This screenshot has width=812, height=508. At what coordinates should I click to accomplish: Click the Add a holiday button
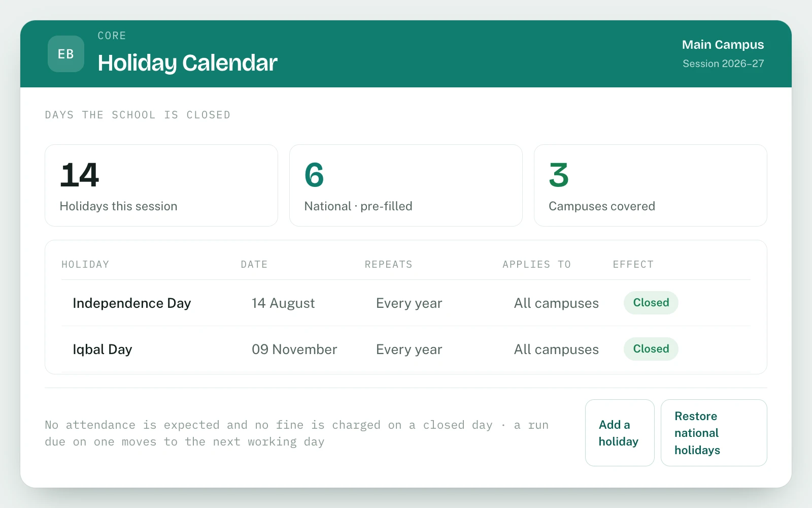[620, 433]
